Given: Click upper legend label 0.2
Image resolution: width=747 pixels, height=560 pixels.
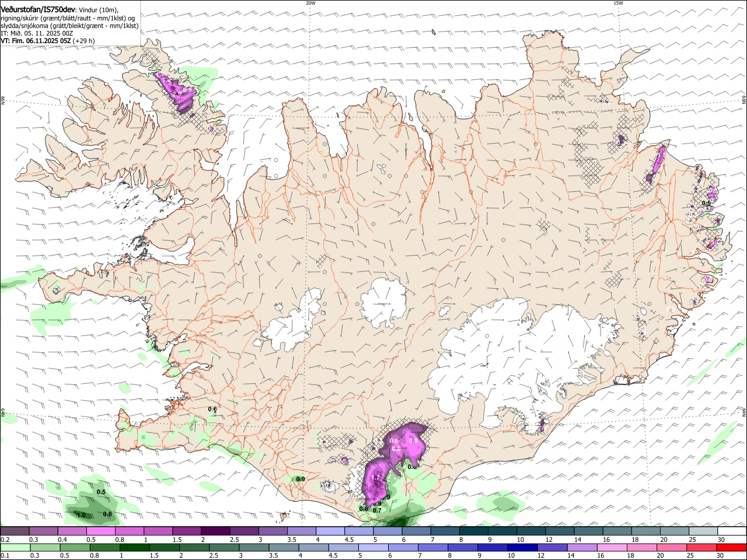Looking at the screenshot, I should 4,540.
